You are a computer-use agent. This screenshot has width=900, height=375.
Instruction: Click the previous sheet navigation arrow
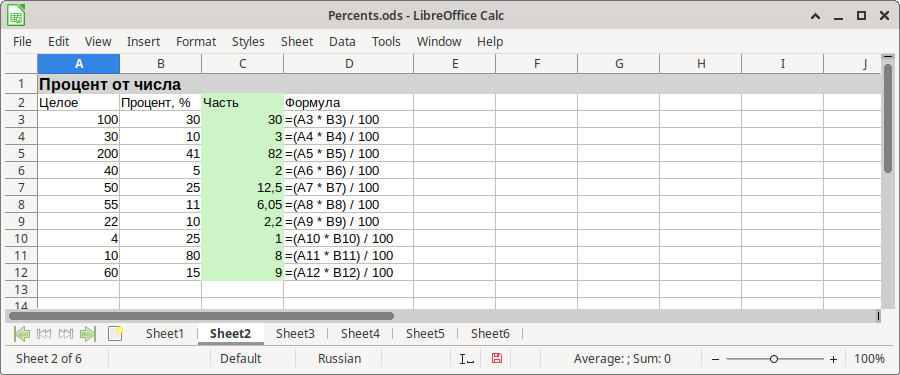44,333
